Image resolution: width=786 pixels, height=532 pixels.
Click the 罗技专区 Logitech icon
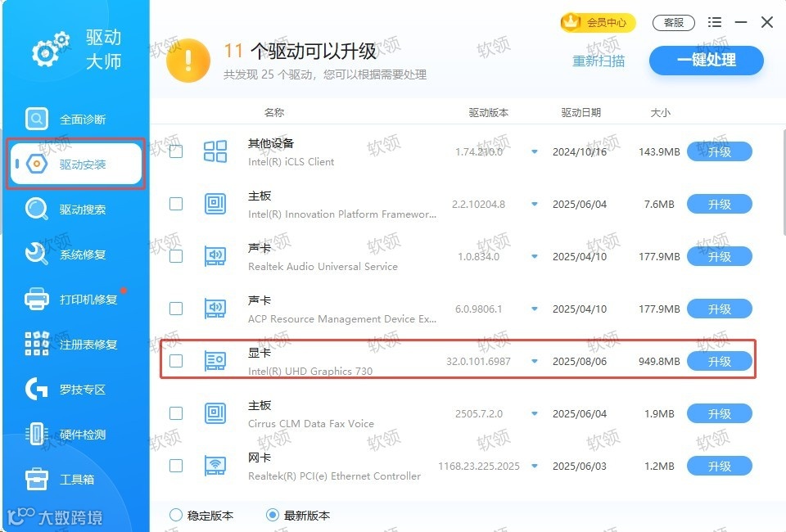pos(37,390)
